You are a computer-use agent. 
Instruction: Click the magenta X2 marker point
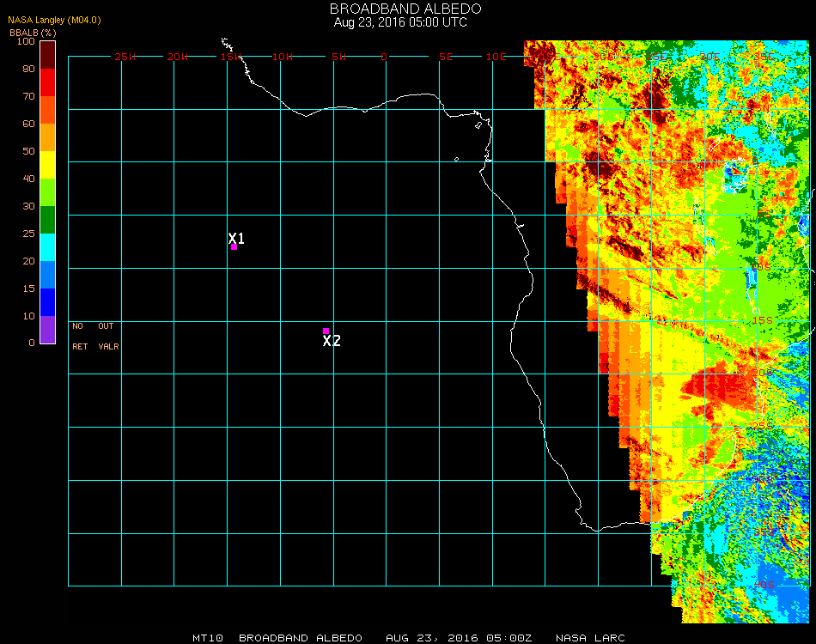tap(326, 331)
